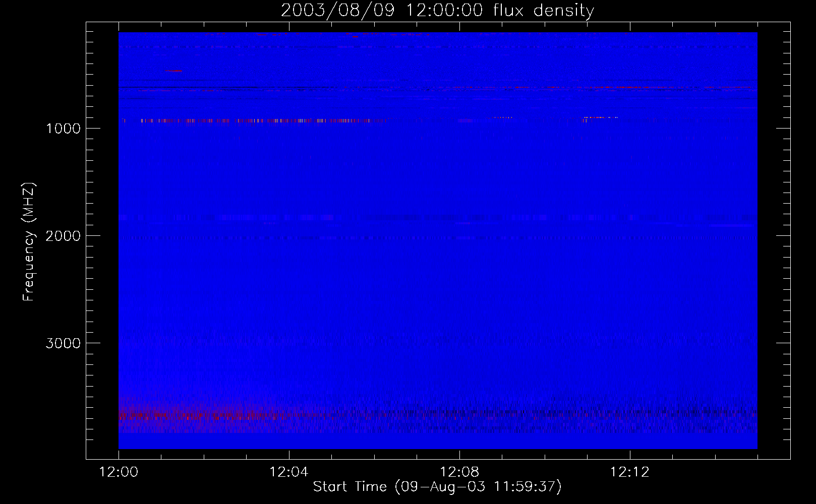Select the 'Start Time (09-Aug-03 11:59:37)' axis caption

[x=437, y=487]
